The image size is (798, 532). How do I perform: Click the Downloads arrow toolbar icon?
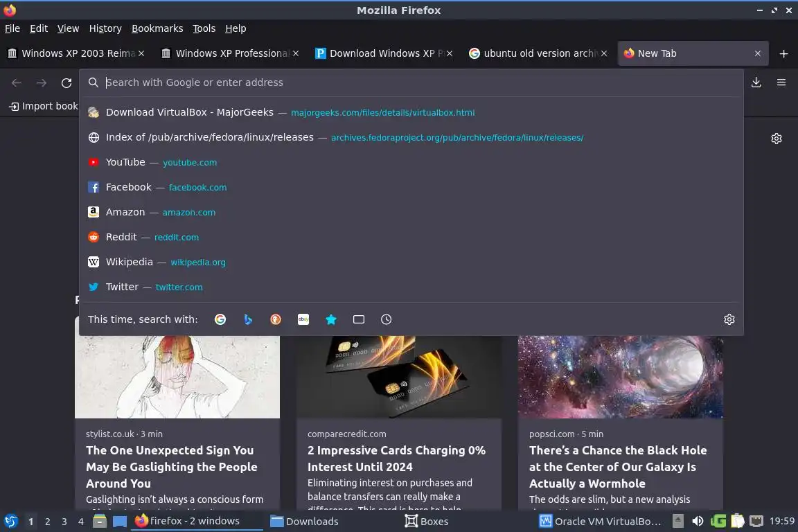756,82
